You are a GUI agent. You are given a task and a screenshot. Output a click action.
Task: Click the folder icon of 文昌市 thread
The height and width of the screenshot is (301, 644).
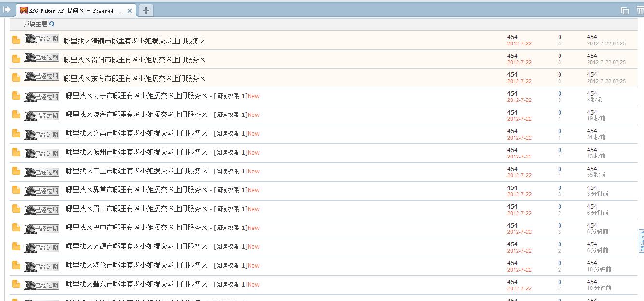(16, 133)
